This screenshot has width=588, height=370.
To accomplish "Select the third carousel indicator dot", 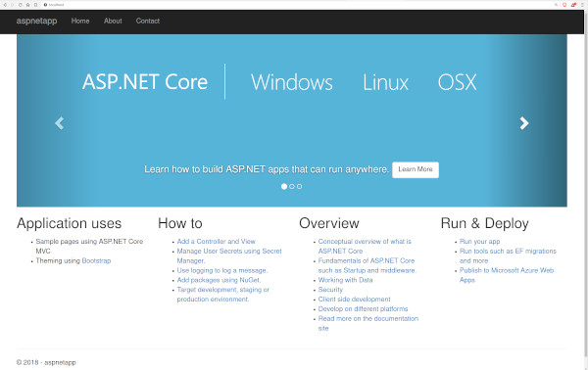I will click(x=299, y=187).
